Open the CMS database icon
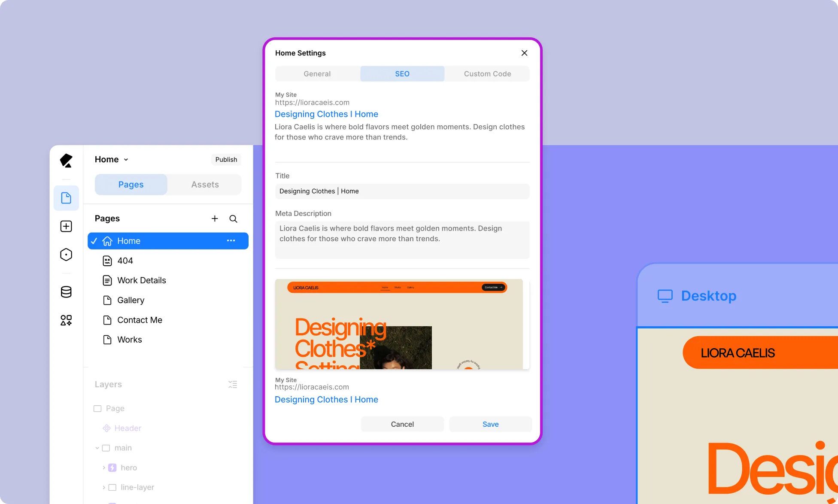838x504 pixels. point(66,292)
